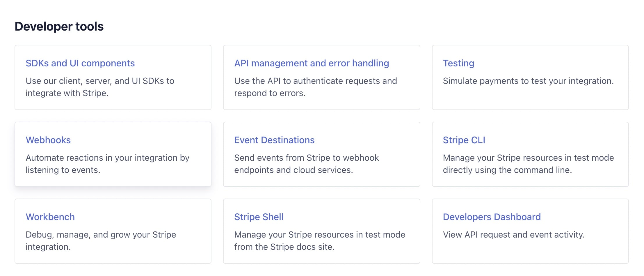Click 'Simulate payments to test your integration' text
The height and width of the screenshot is (276, 644).
(528, 81)
